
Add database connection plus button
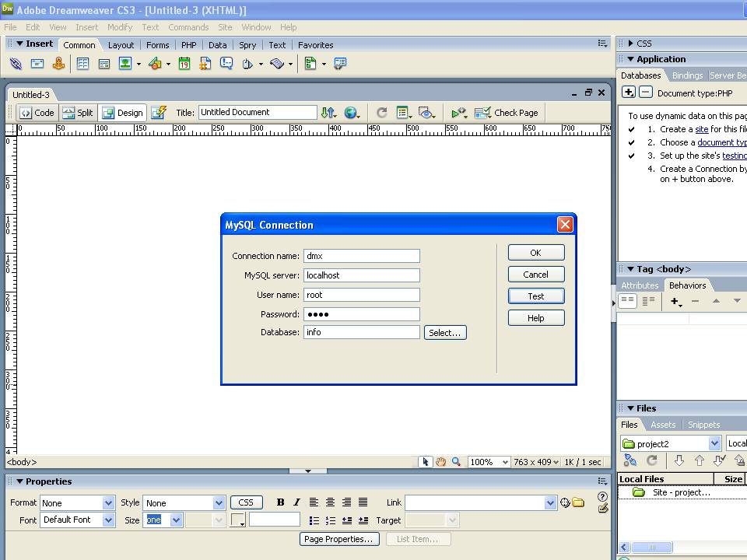click(x=629, y=92)
